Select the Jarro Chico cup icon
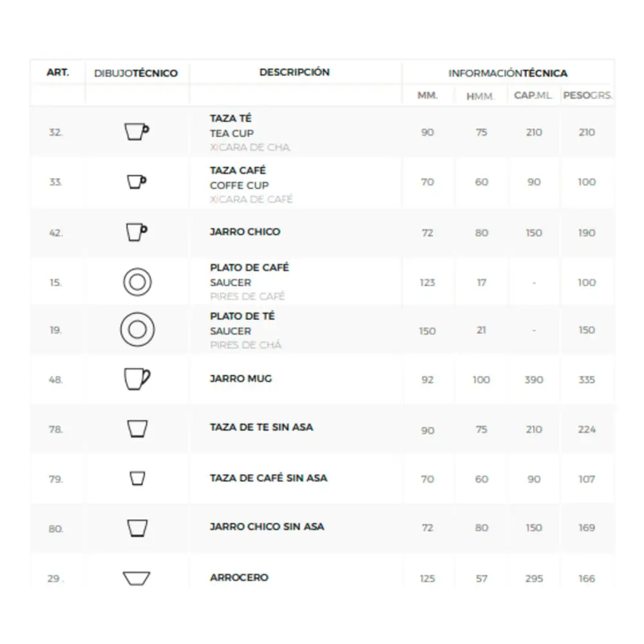The height and width of the screenshot is (644, 644). tap(136, 232)
